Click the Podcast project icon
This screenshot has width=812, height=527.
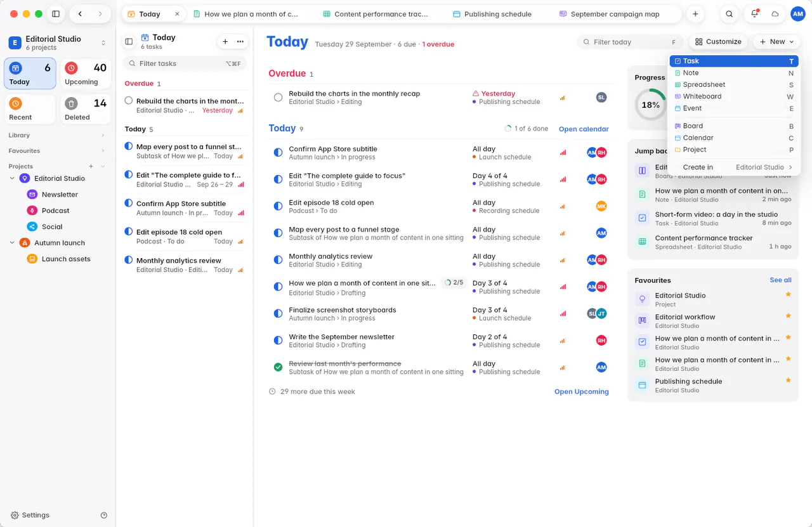(x=32, y=211)
